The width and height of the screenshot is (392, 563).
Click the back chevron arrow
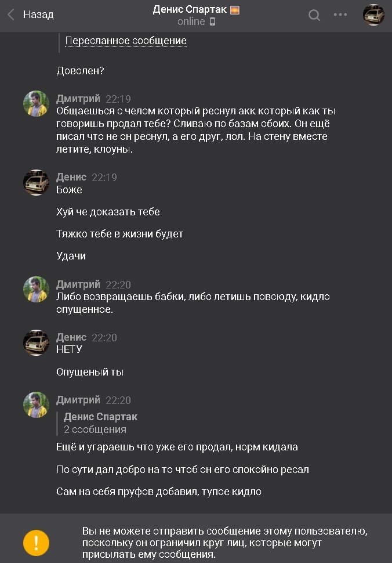coord(10,15)
